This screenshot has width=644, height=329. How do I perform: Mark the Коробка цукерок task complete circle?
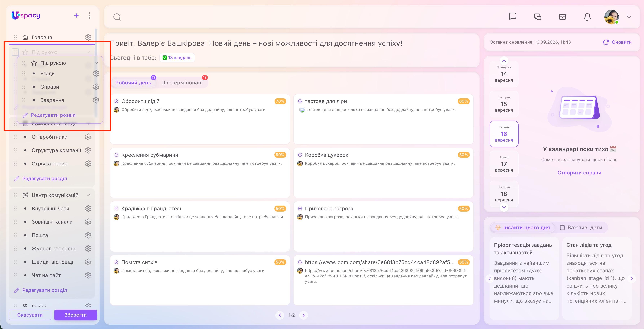(300, 155)
